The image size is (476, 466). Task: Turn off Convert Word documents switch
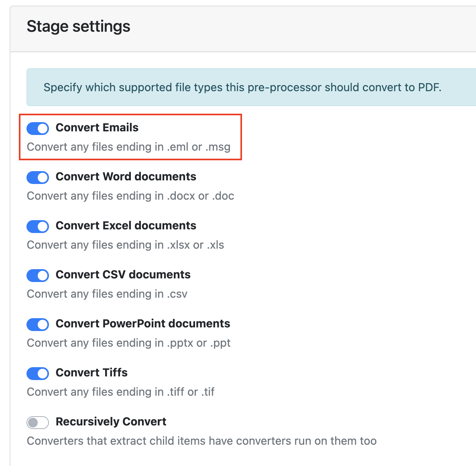38,178
